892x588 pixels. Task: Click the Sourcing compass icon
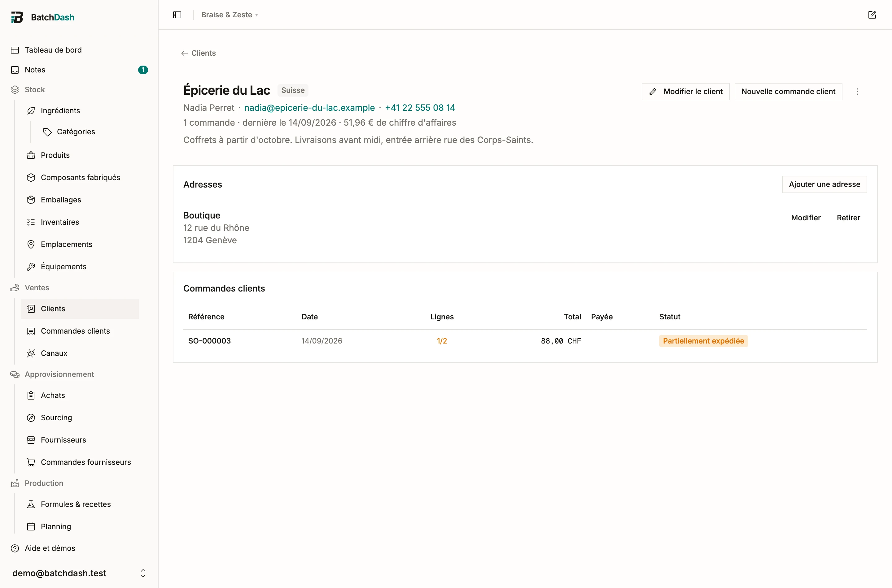pos(31,418)
